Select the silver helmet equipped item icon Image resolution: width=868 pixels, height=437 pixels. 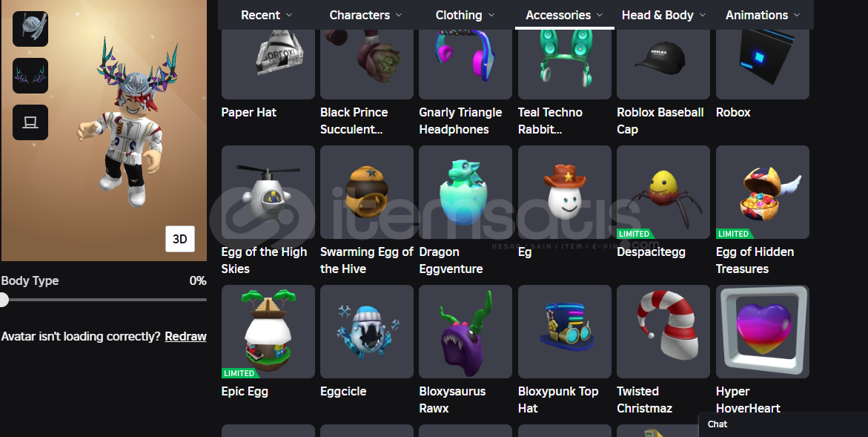pyautogui.click(x=30, y=29)
